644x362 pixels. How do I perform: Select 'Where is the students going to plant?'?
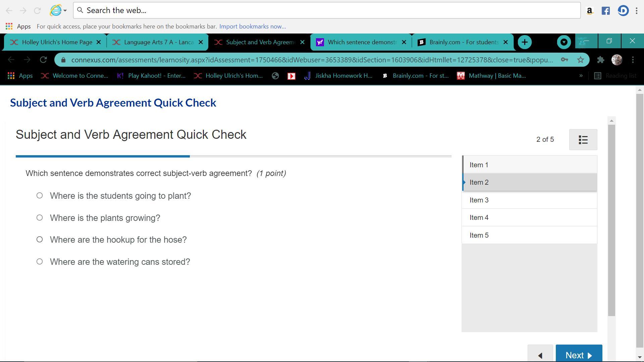(x=40, y=196)
